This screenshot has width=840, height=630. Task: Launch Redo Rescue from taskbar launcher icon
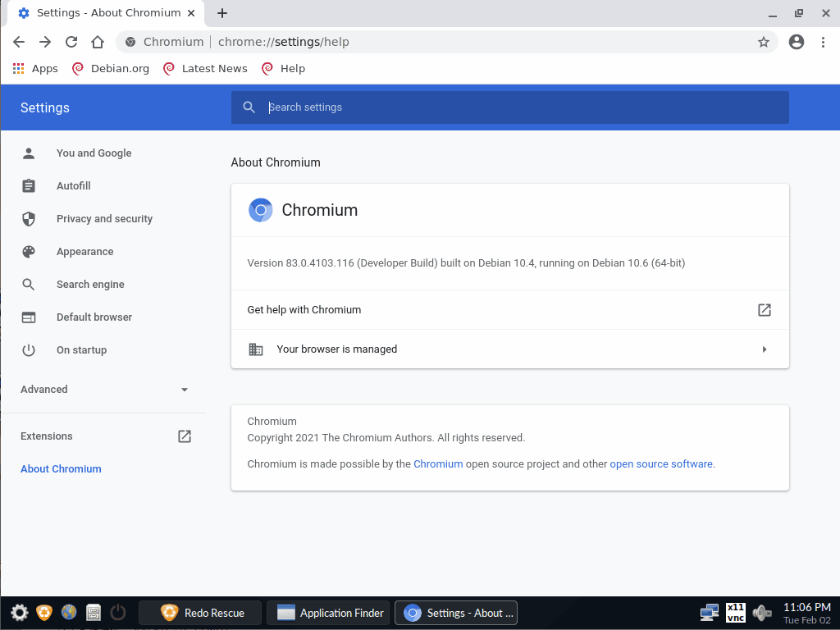click(x=44, y=612)
